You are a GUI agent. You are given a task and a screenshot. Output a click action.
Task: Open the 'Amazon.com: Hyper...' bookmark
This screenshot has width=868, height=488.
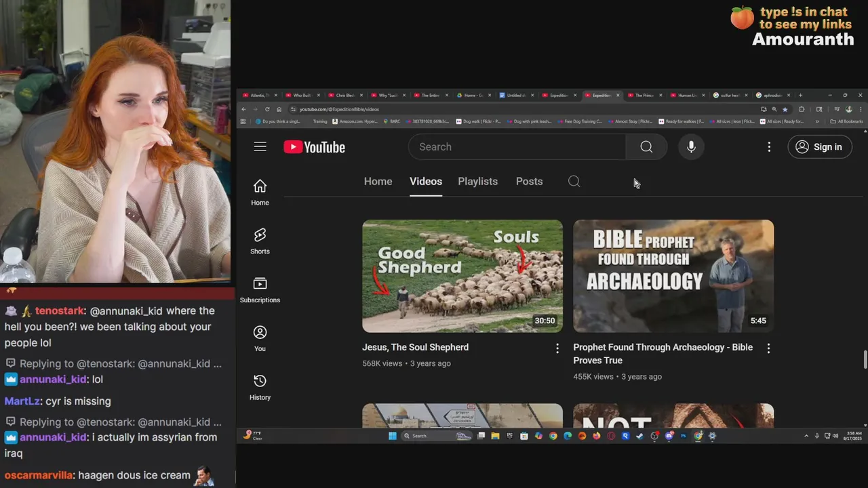point(355,121)
